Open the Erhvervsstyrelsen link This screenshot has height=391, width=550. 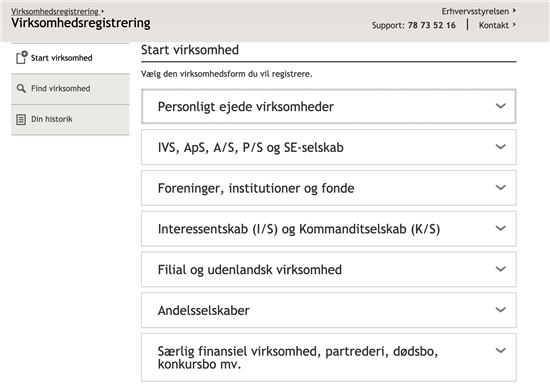475,11
